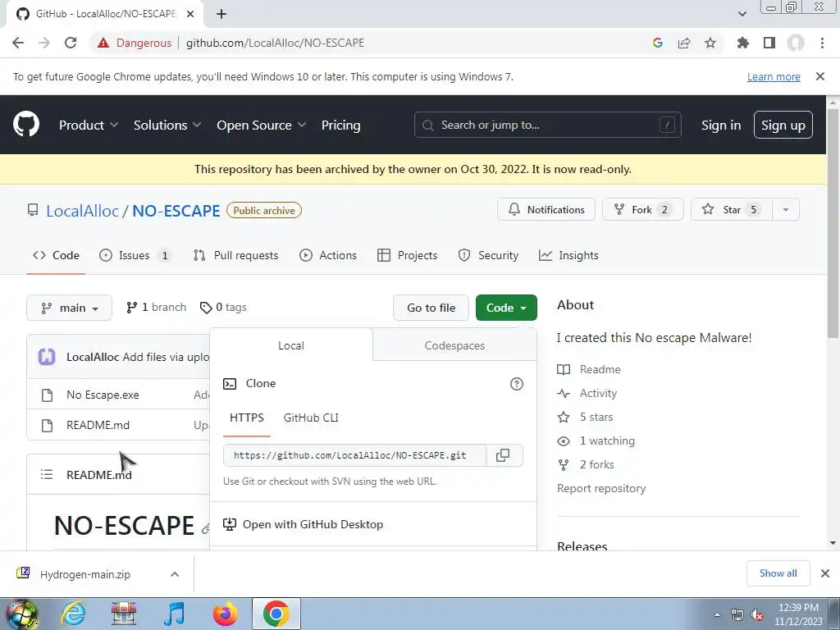Click the Notifications bell button
This screenshot has width=840, height=630.
tap(546, 209)
